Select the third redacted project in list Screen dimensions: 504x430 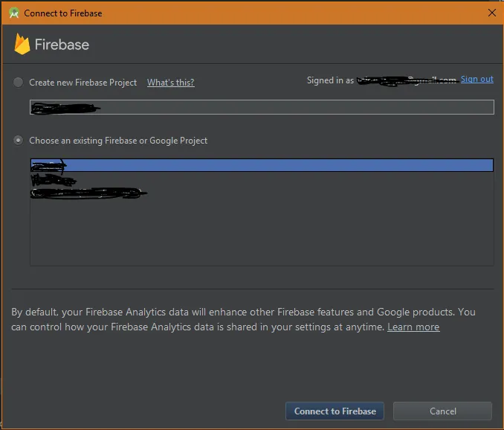pos(262,193)
